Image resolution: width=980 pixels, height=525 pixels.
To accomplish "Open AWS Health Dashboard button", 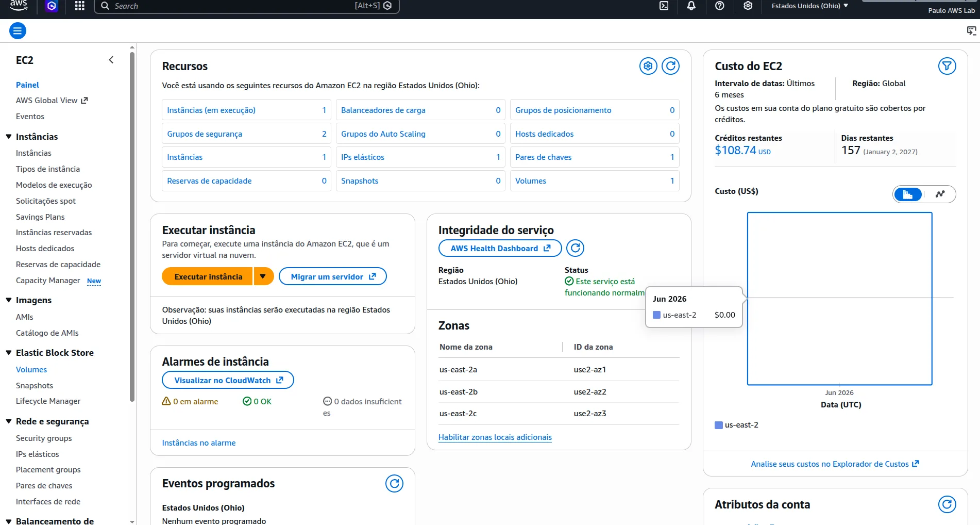I will tap(500, 248).
